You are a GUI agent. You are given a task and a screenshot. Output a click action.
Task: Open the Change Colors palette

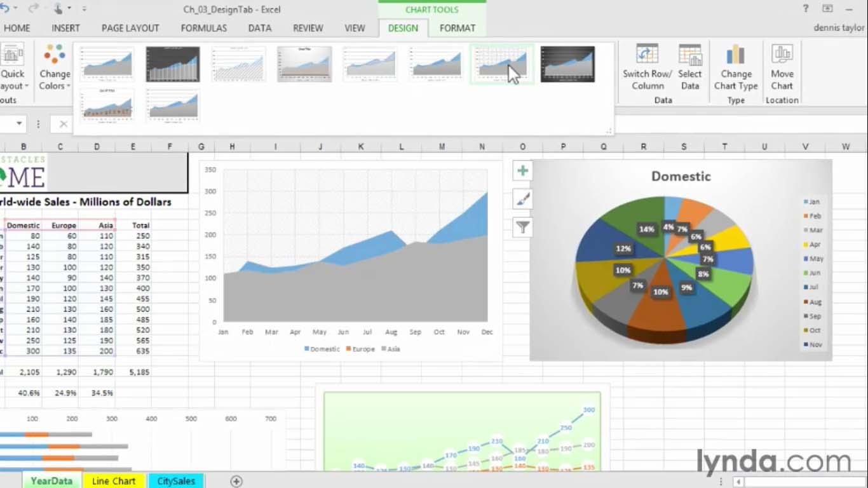pyautogui.click(x=55, y=67)
